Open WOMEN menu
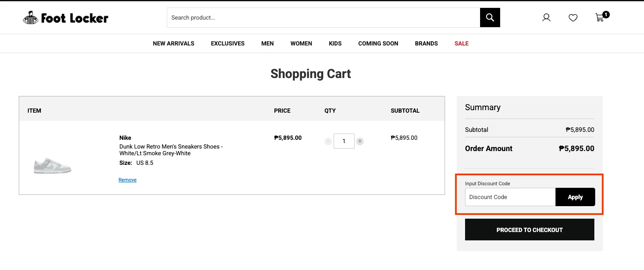 coord(301,43)
